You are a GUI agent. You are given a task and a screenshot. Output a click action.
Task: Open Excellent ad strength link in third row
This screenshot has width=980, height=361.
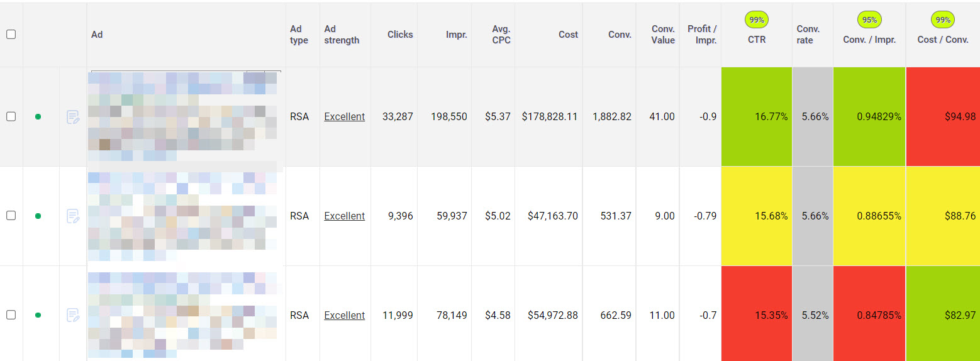344,316
